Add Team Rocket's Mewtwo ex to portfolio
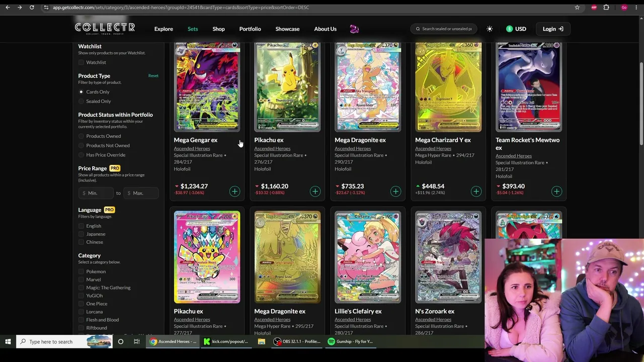Screen dimensions: 644x362 coord(556,191)
